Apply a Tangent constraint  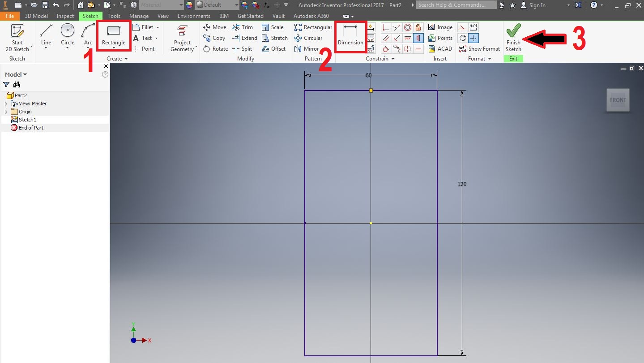[x=386, y=49]
